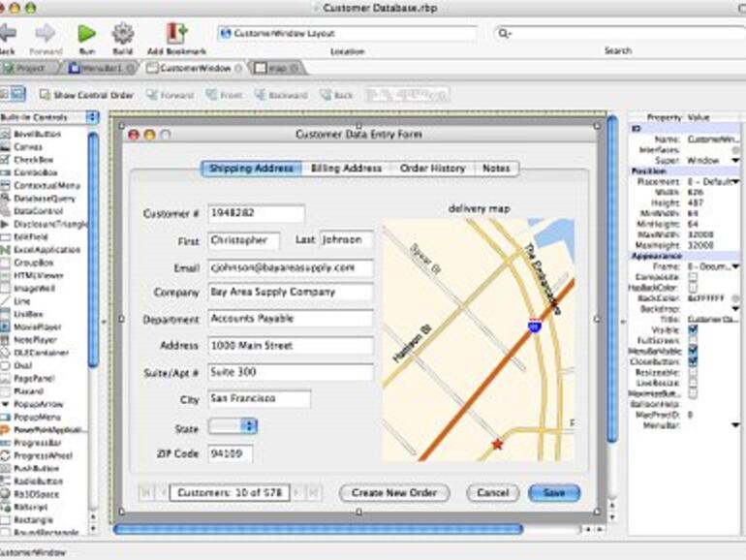Switch to the Project tab
The width and height of the screenshot is (746, 560).
[29, 68]
